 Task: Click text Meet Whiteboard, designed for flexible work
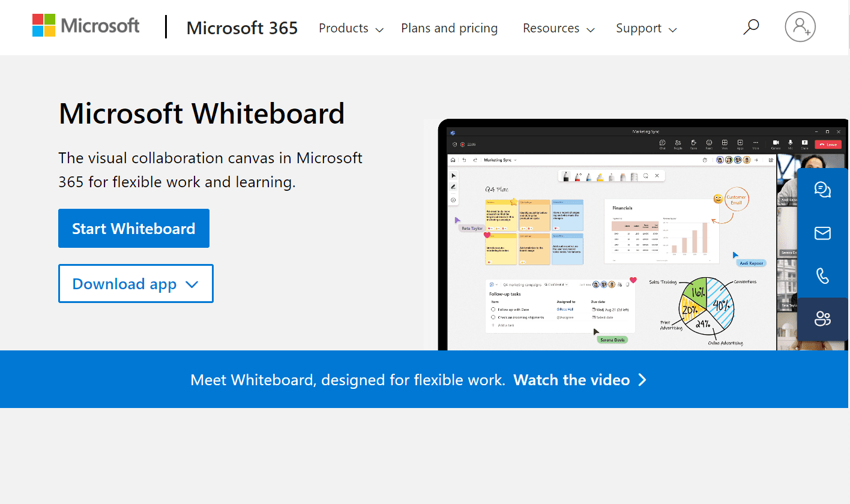348,380
